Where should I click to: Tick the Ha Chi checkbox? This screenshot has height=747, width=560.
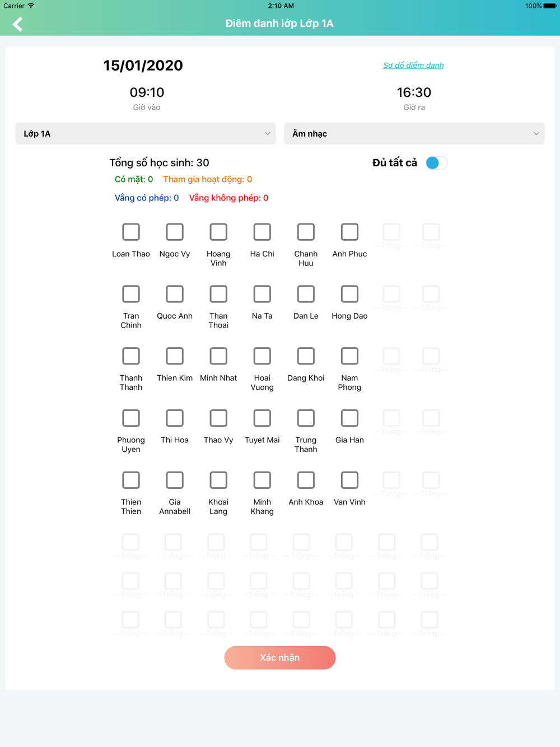point(262,232)
